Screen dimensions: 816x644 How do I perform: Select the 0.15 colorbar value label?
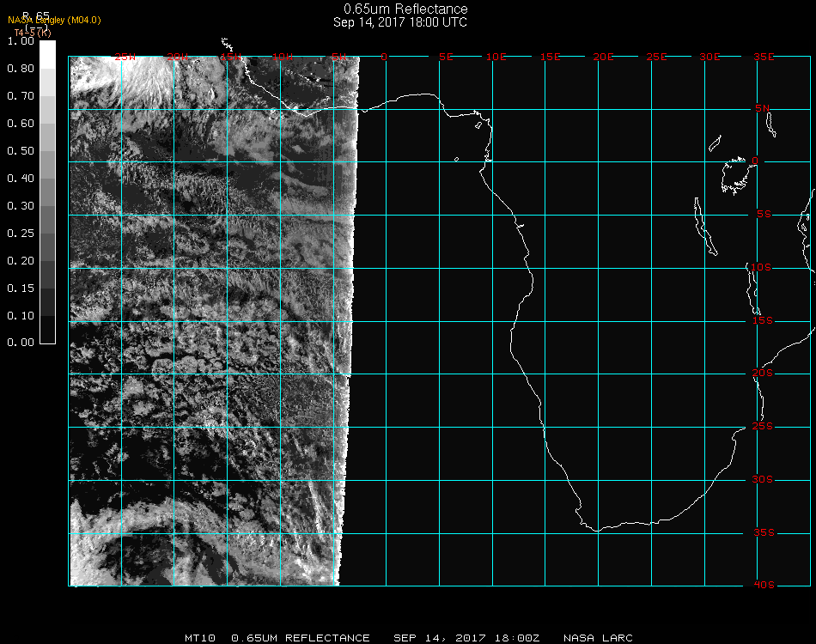pos(21,289)
